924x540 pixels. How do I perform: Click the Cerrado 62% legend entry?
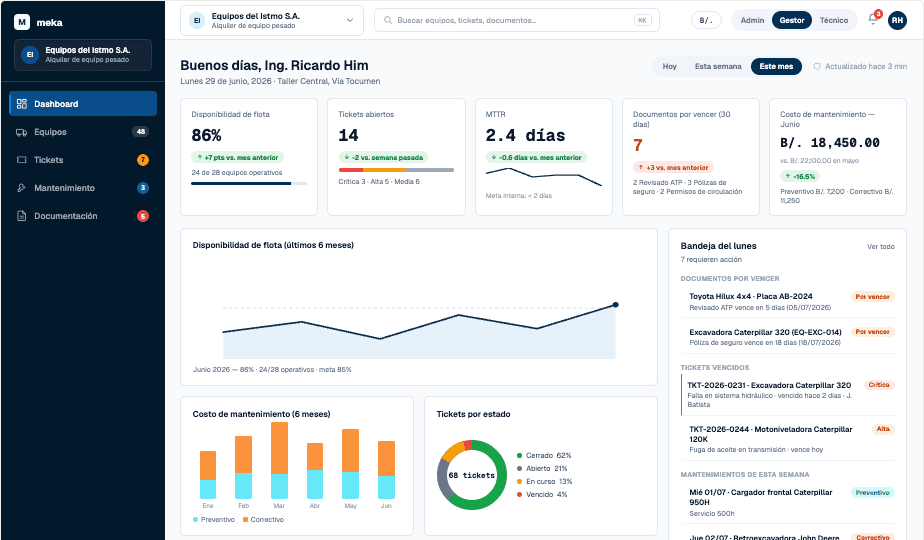pyautogui.click(x=544, y=456)
